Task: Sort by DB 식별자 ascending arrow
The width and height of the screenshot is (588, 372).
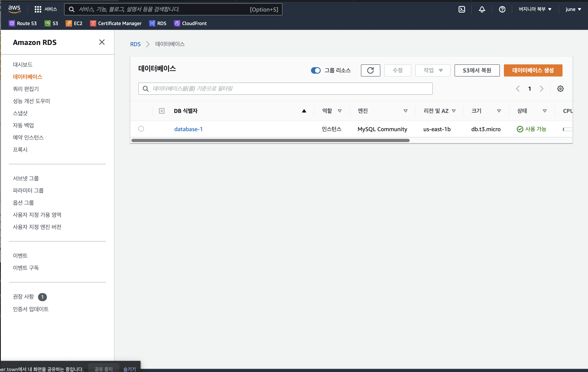Action: coord(304,111)
